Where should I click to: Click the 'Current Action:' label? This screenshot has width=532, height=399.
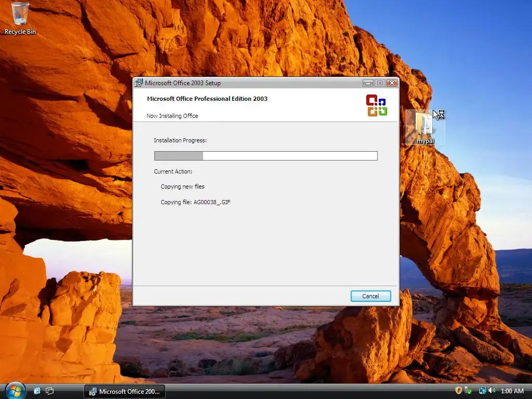pos(173,171)
